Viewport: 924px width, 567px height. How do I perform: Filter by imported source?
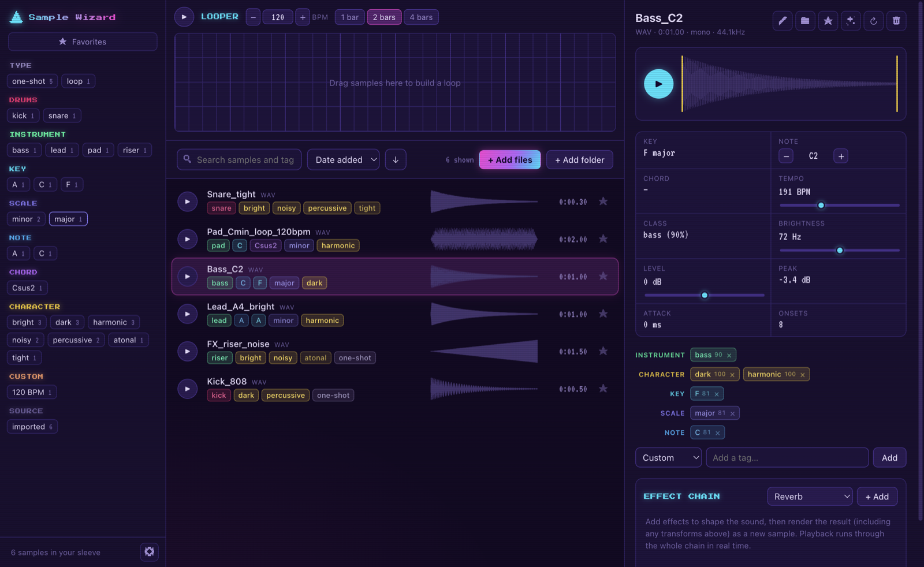tap(32, 427)
